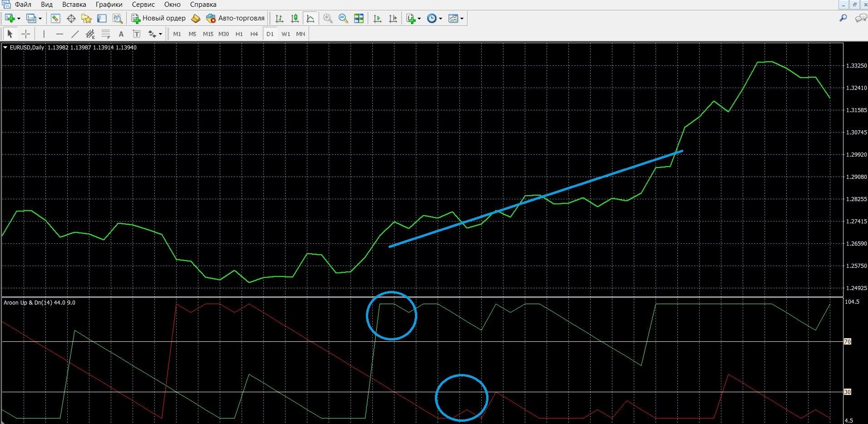This screenshot has width=868, height=424.
Task: Open the Файл menu
Action: click(x=23, y=5)
